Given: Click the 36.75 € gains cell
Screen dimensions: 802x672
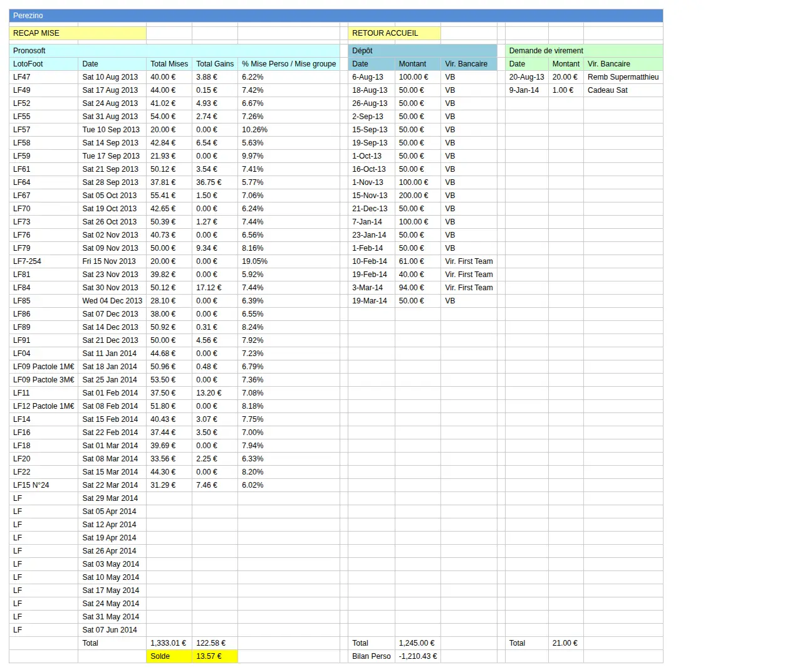Looking at the screenshot, I should pos(215,182).
